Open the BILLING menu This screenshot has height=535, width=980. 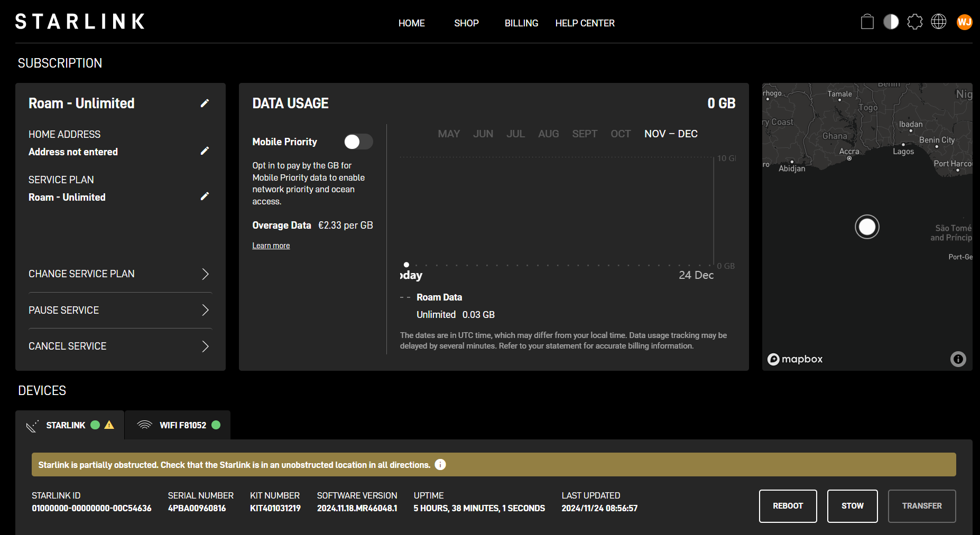(521, 23)
